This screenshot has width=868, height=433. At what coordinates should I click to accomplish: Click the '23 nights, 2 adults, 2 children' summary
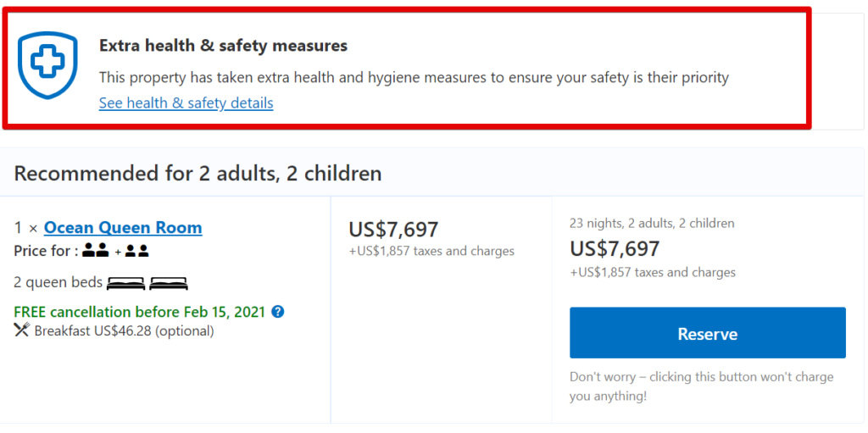pos(652,224)
